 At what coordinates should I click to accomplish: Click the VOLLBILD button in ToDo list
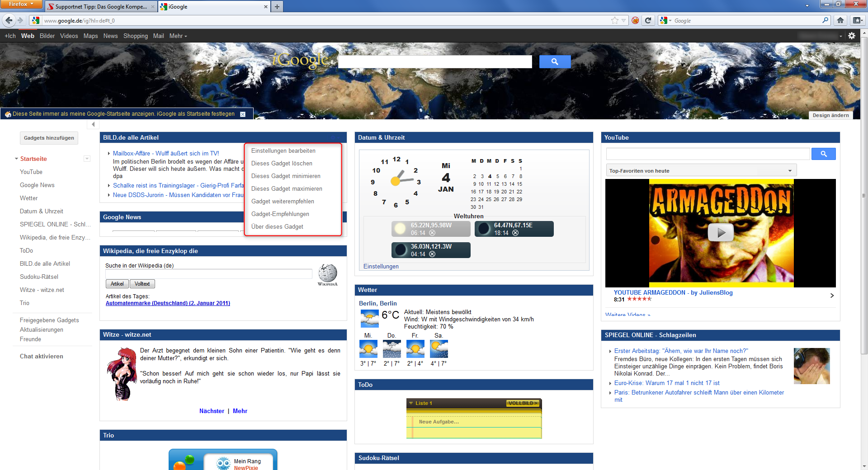(523, 403)
